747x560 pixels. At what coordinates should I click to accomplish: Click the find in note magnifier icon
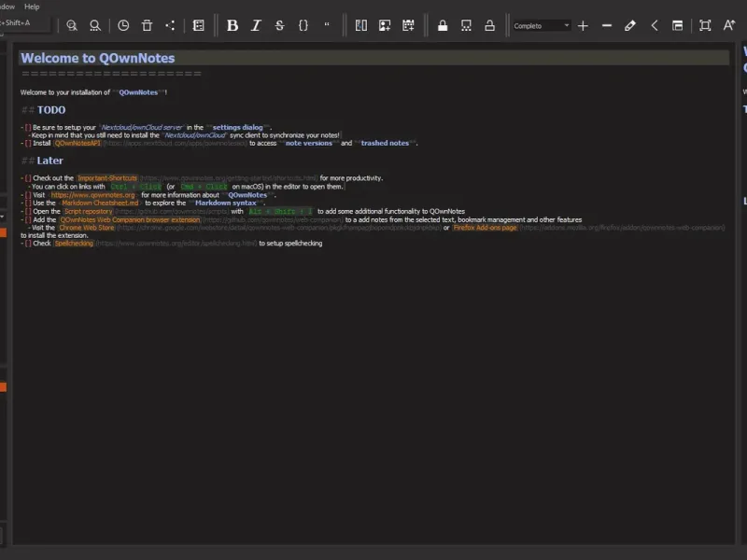click(x=73, y=25)
